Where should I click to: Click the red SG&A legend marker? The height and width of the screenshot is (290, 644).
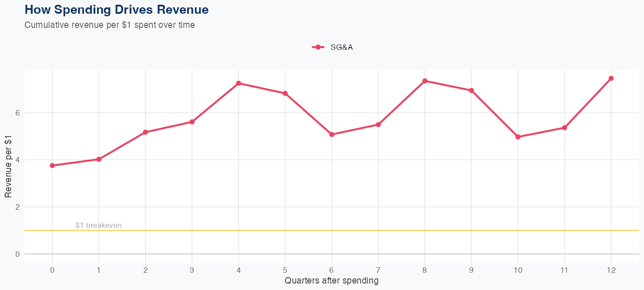point(318,47)
